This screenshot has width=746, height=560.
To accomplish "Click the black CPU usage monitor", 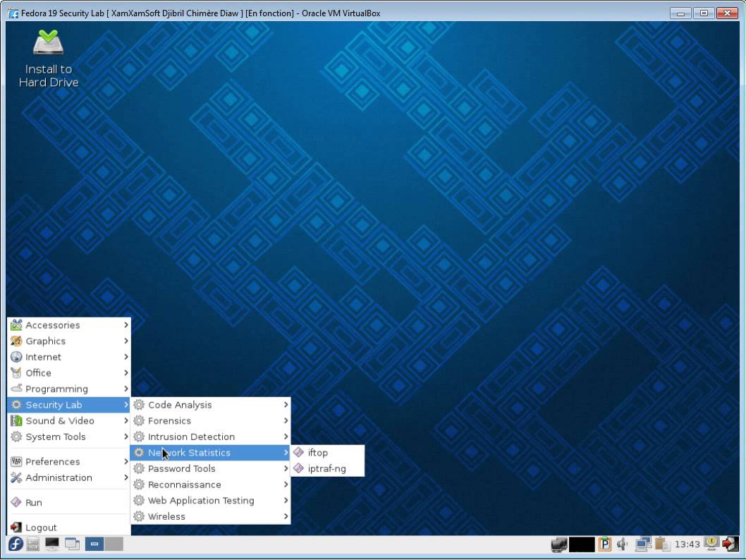I will 582,544.
